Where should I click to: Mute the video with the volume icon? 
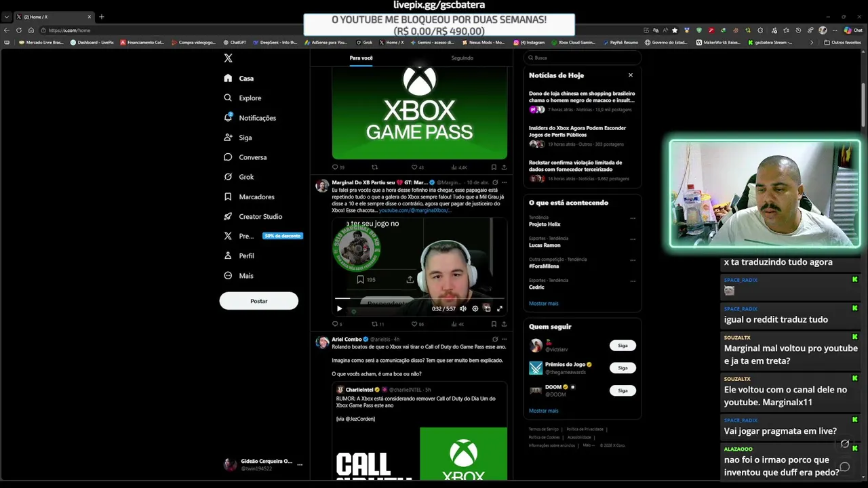(x=463, y=308)
